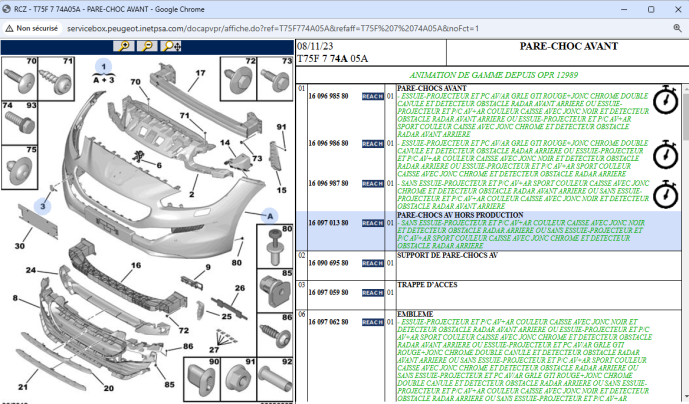The height and width of the screenshot is (404, 689).
Task: Click REACH badge for 16 090 695 80
Action: (373, 263)
